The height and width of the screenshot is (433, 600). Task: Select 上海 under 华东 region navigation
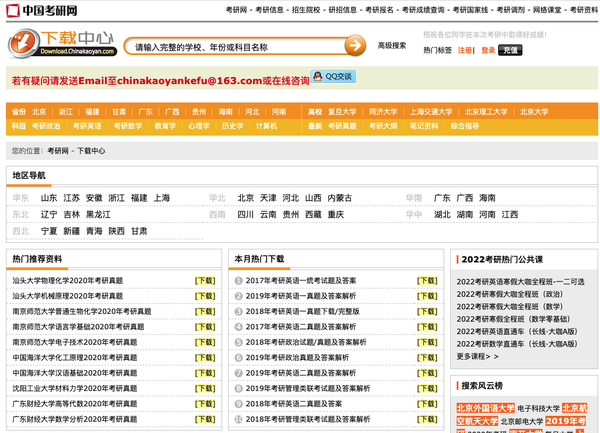pyautogui.click(x=162, y=198)
